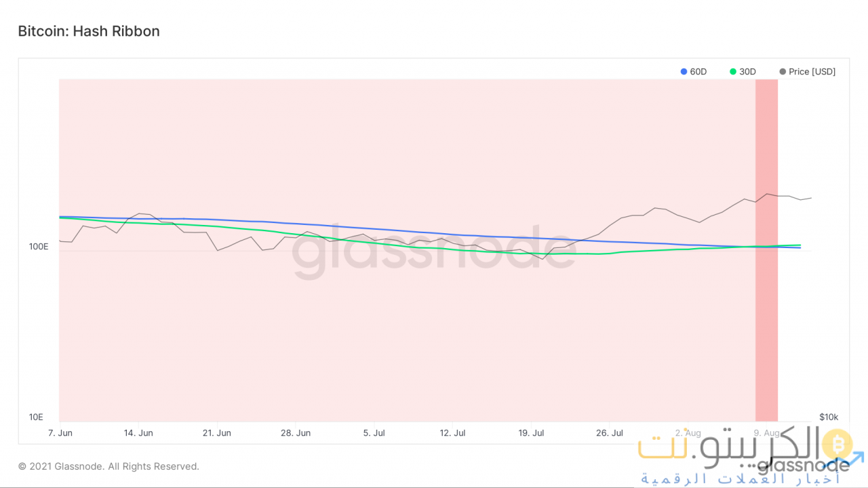Click the Bitcoin: Hash Ribbon chart title
Image resolution: width=868 pixels, height=488 pixels.
tap(89, 31)
